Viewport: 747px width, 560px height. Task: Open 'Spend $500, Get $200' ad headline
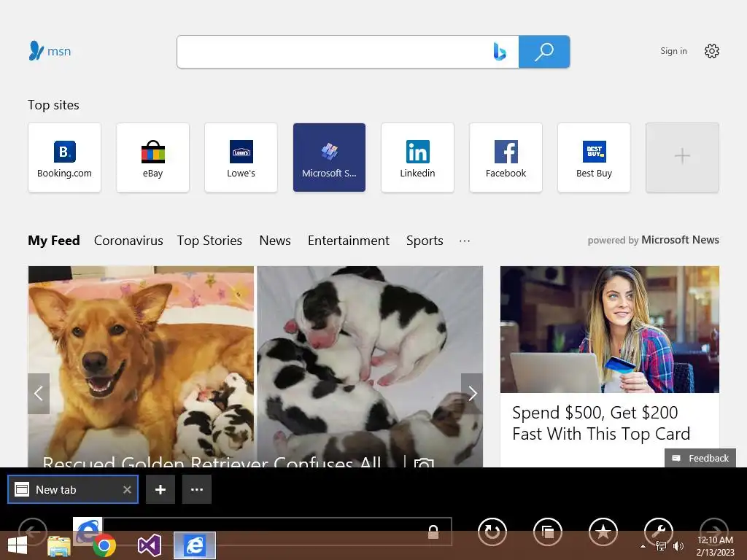click(601, 423)
